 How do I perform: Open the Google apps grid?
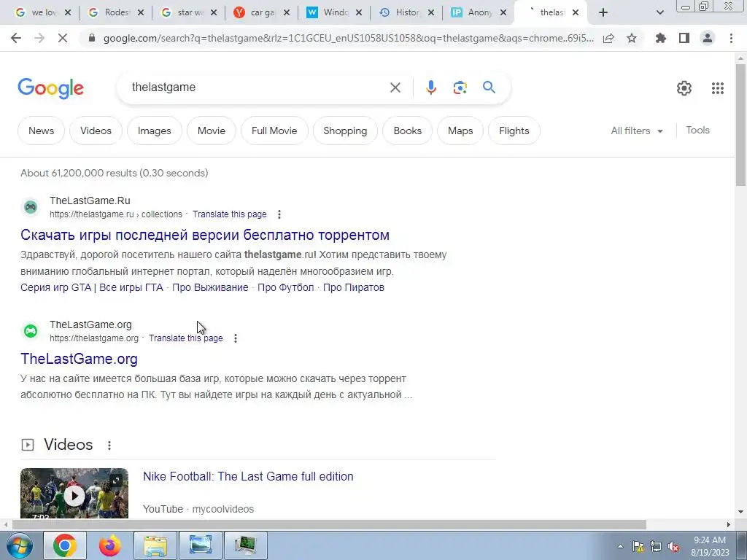(718, 88)
